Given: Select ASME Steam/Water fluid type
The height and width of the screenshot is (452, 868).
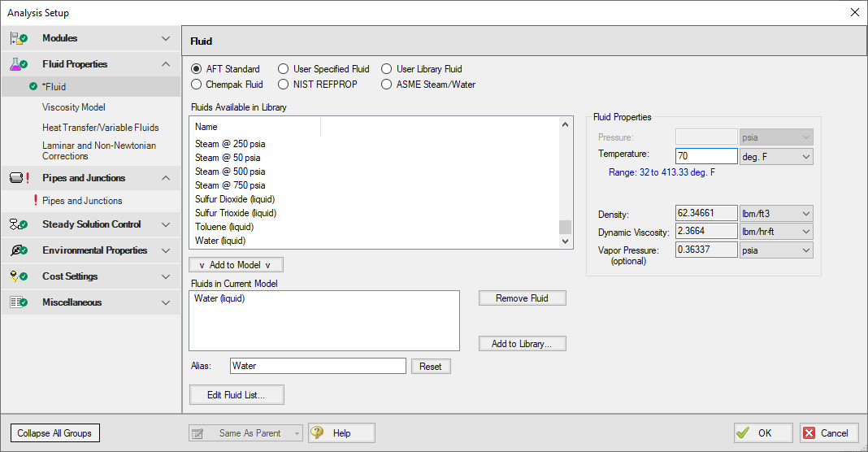Looking at the screenshot, I should click(386, 85).
